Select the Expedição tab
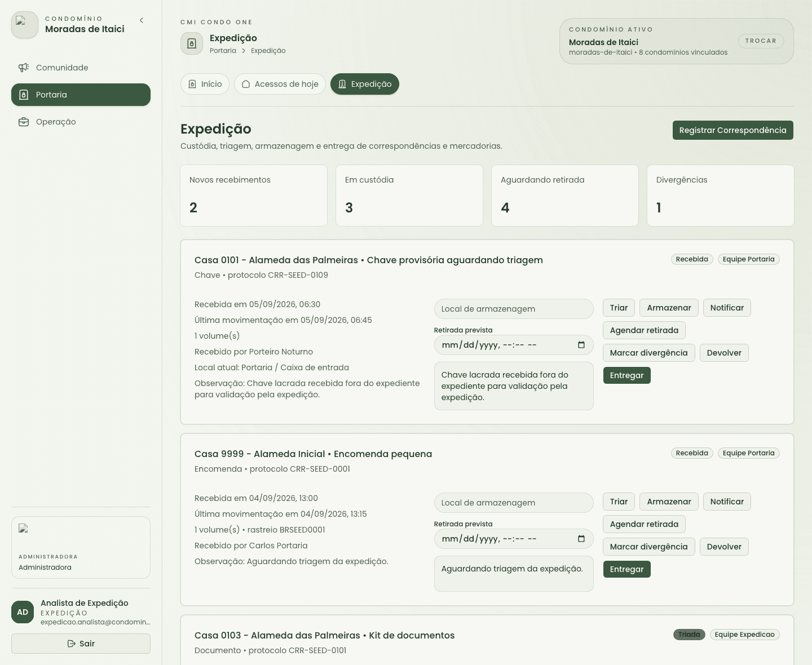 (x=365, y=84)
